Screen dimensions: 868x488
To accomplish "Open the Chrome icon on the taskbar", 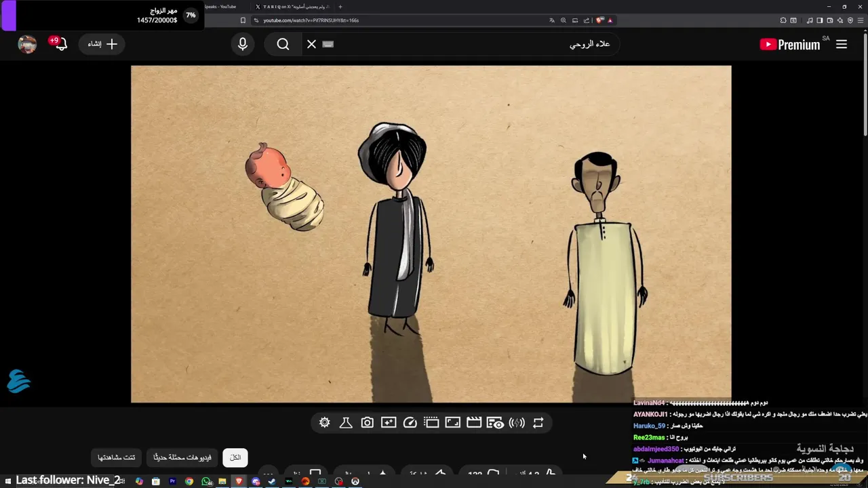I will click(x=189, y=481).
